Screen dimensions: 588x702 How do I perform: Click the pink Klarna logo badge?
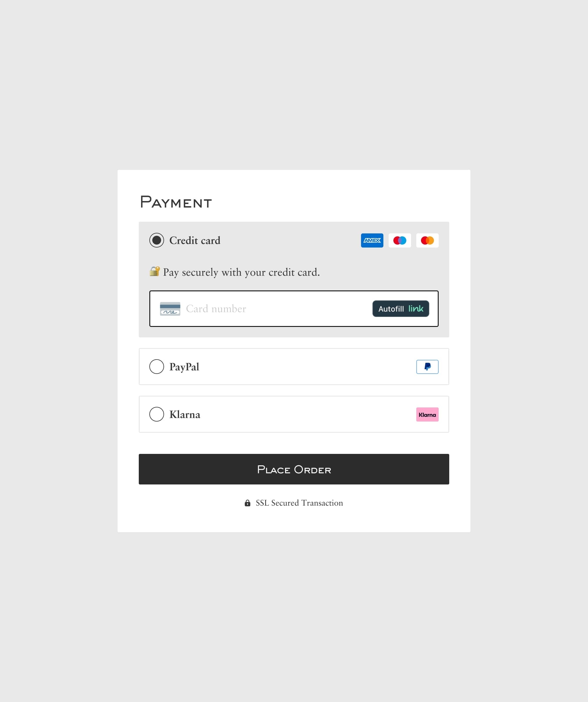427,414
